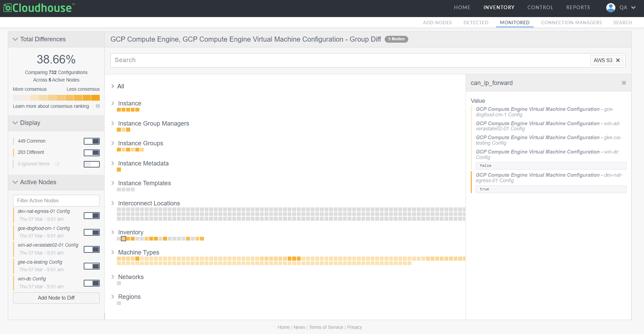Switch to the Detected tab
The image size is (644, 334).
(476, 23)
